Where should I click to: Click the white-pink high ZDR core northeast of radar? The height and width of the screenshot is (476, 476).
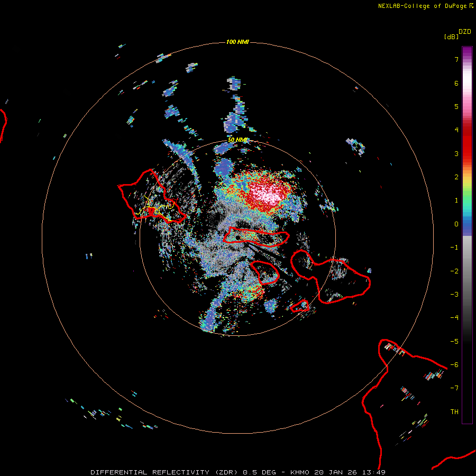pos(267,193)
